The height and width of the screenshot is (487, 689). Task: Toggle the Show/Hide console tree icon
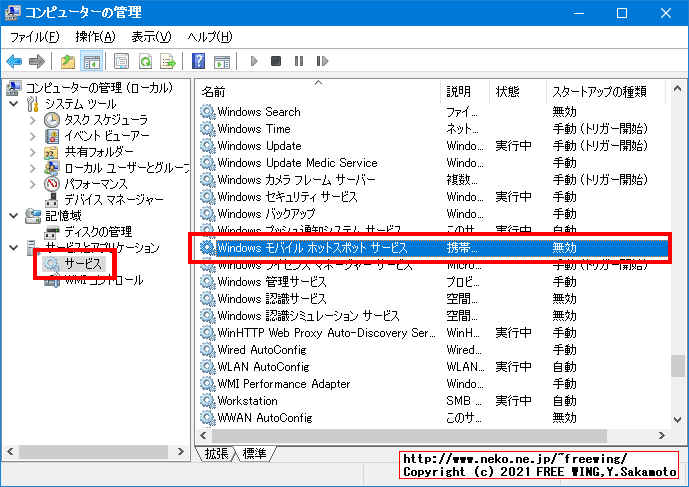(x=92, y=61)
